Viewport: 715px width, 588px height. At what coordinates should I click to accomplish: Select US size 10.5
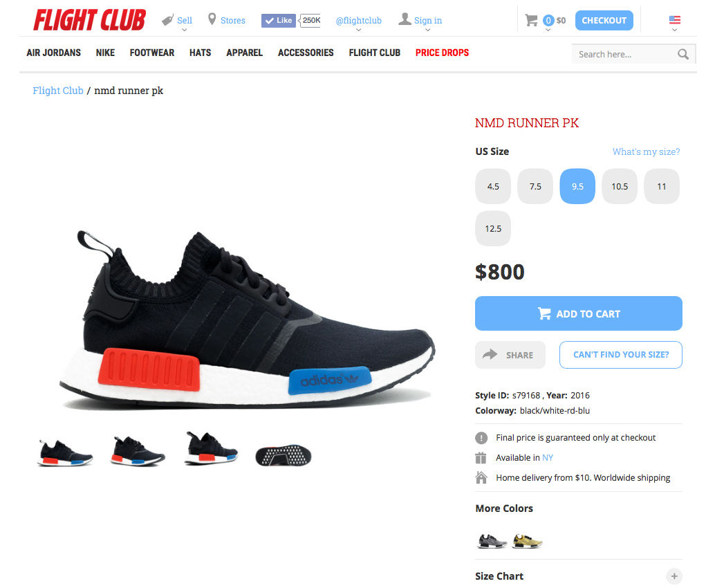click(x=620, y=186)
